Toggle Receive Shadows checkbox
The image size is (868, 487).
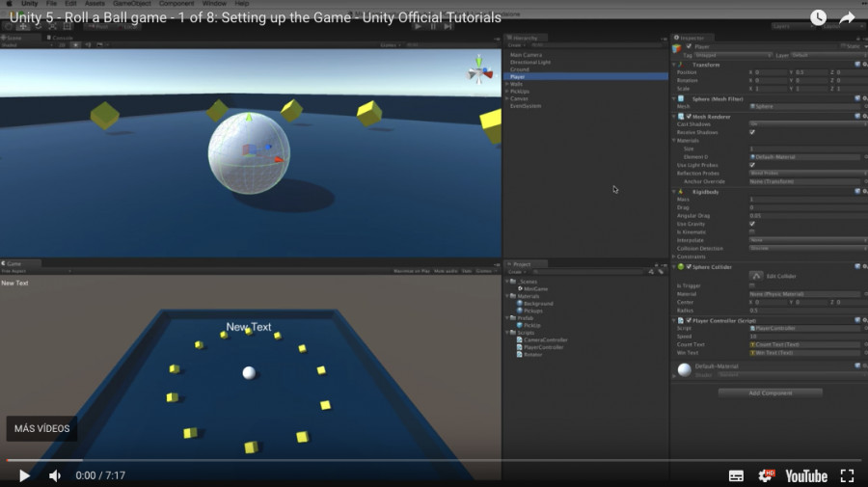[751, 132]
